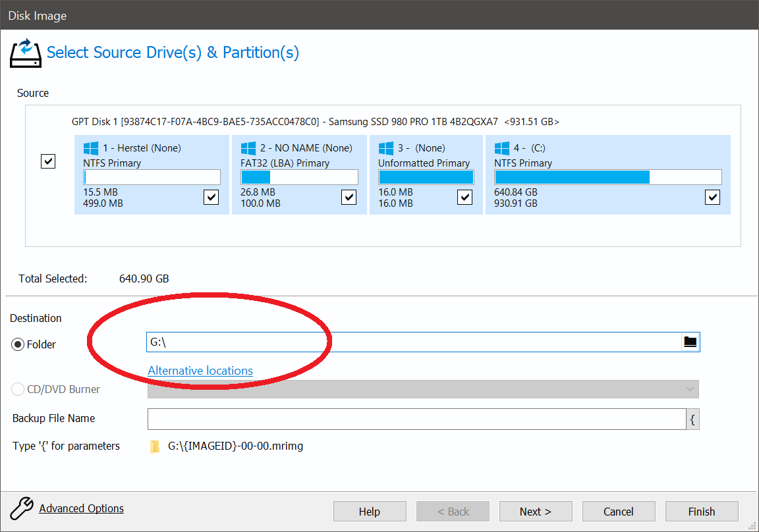Screen dimensions: 759x532
Task: Click the folder browse icon for destination
Action: click(x=690, y=342)
